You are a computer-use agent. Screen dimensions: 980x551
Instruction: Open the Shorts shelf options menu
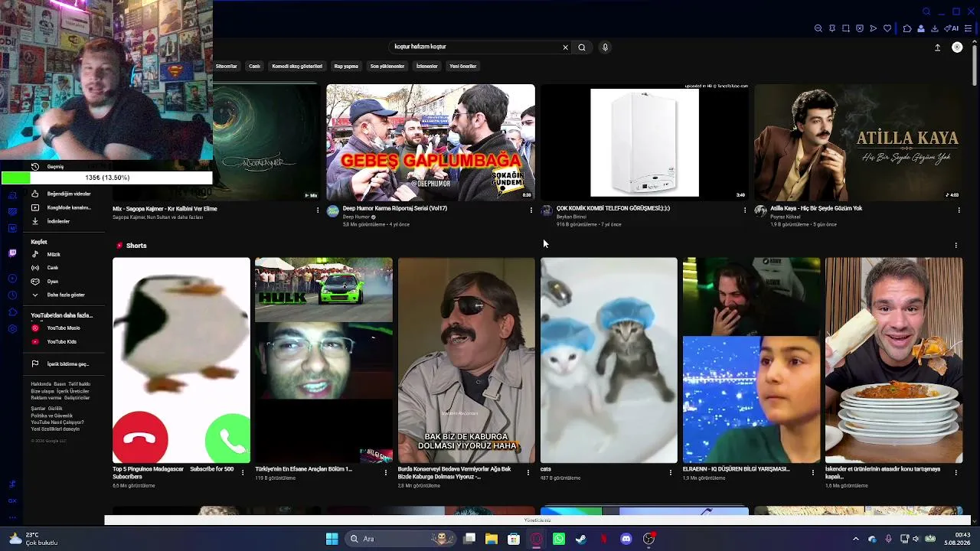pos(955,246)
